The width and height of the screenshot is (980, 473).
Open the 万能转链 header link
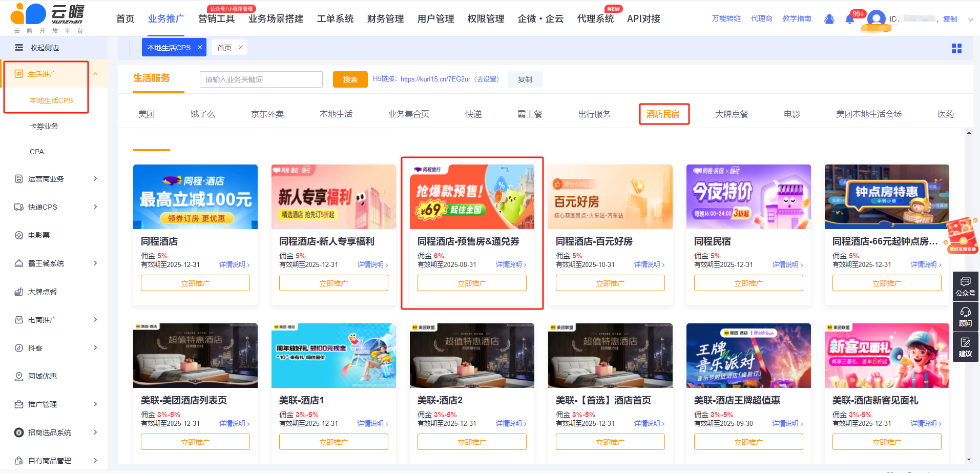726,18
